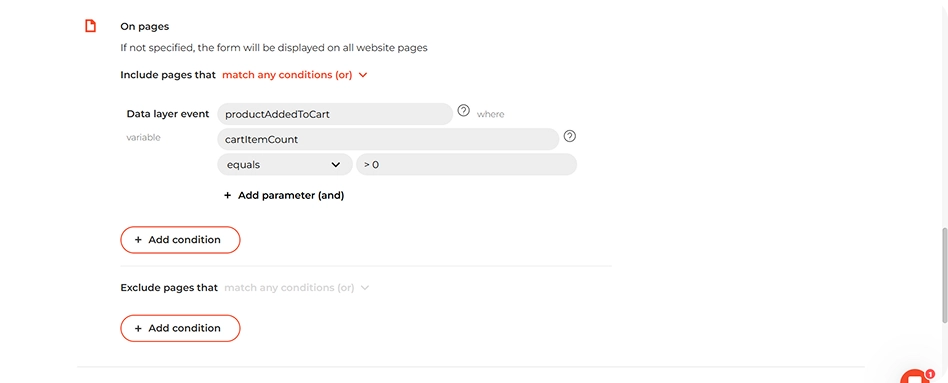Click grey chevron after Exclude match conditions

point(365,288)
